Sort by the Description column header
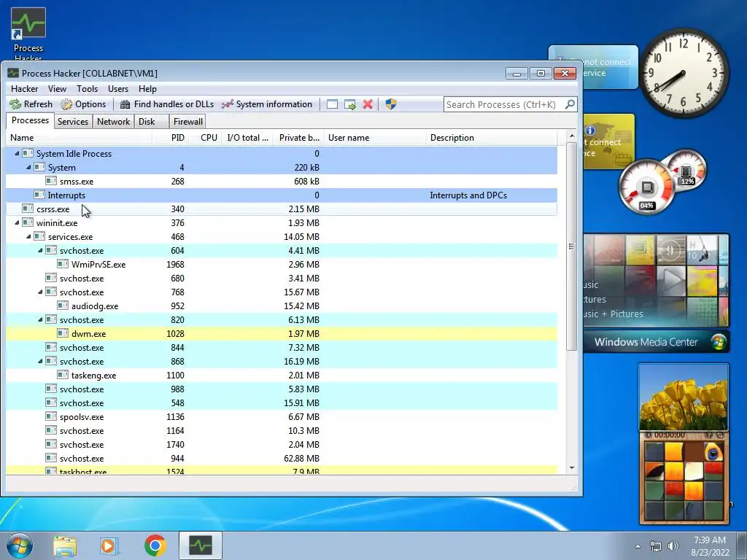747x560 pixels. coord(491,138)
